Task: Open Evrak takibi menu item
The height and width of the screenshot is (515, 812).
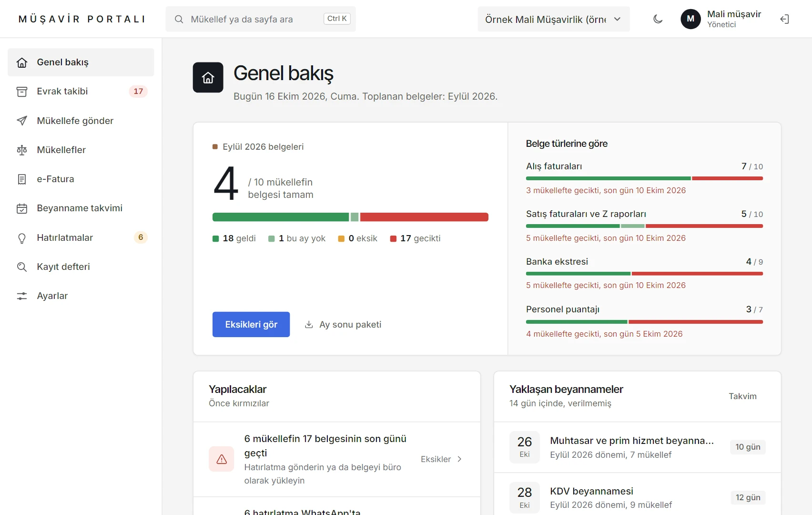Action: coord(81,92)
